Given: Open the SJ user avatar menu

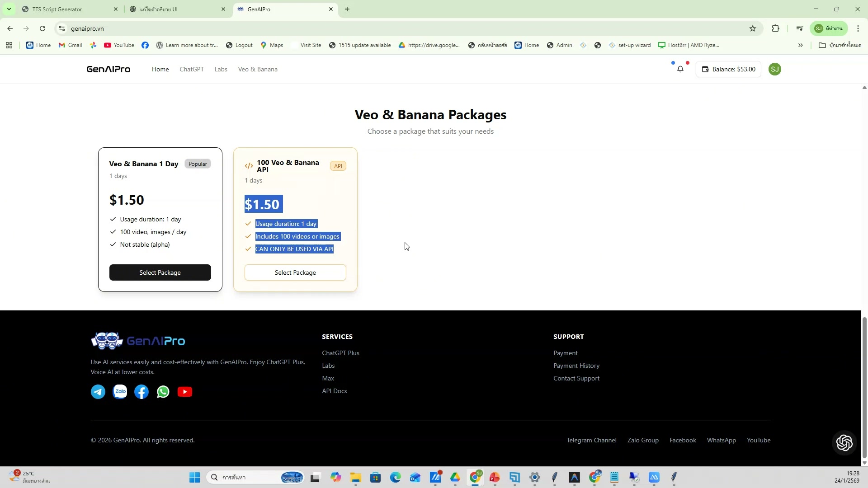Looking at the screenshot, I should tap(775, 69).
